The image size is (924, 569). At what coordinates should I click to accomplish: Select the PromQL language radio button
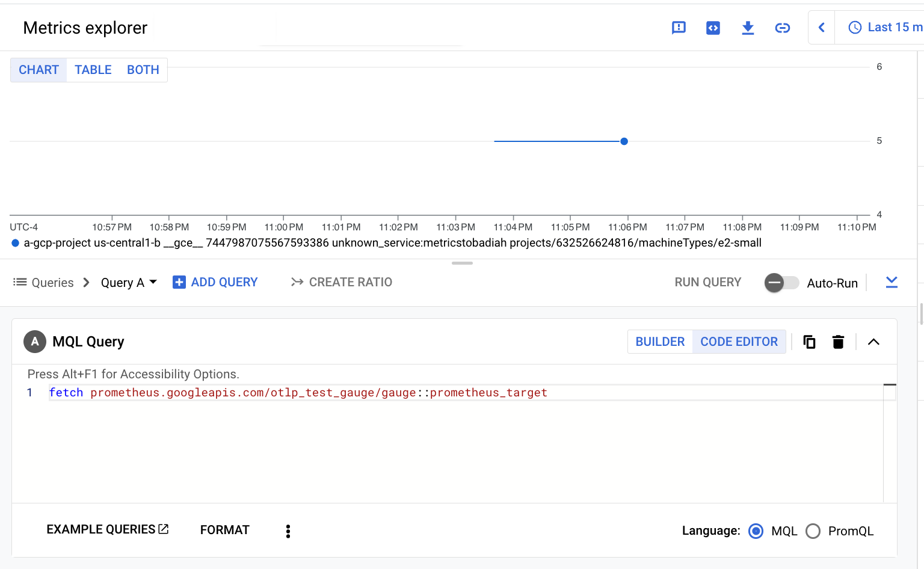813,531
